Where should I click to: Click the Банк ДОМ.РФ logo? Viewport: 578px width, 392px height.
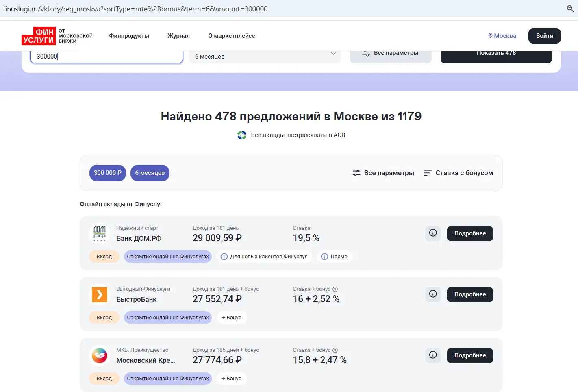pyautogui.click(x=100, y=233)
